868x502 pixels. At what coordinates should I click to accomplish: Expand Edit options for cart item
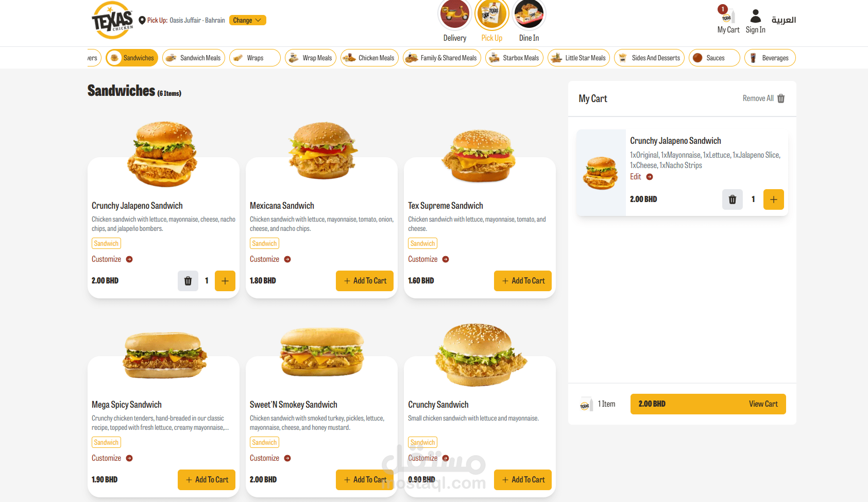point(641,177)
